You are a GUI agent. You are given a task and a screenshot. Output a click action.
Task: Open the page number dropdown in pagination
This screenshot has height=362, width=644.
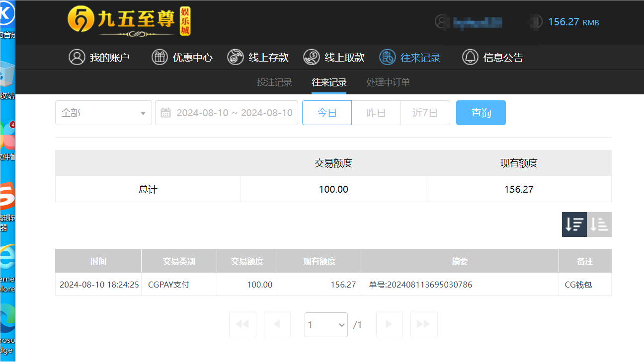326,324
